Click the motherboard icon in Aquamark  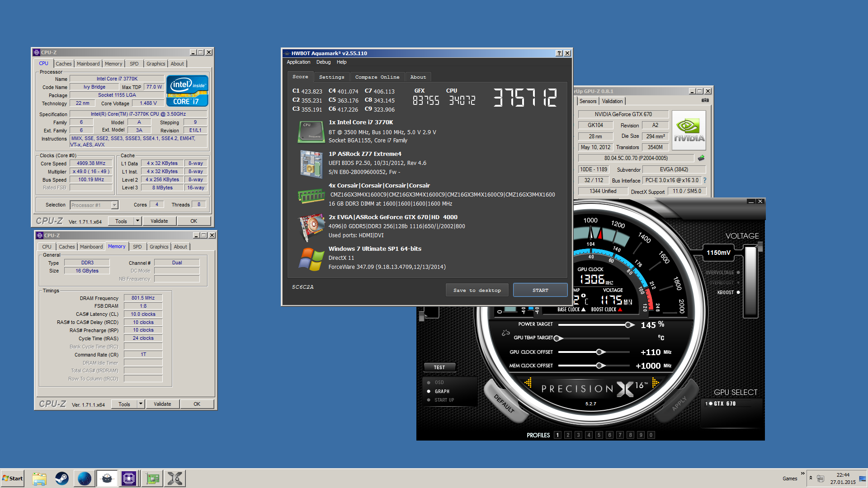(x=311, y=164)
